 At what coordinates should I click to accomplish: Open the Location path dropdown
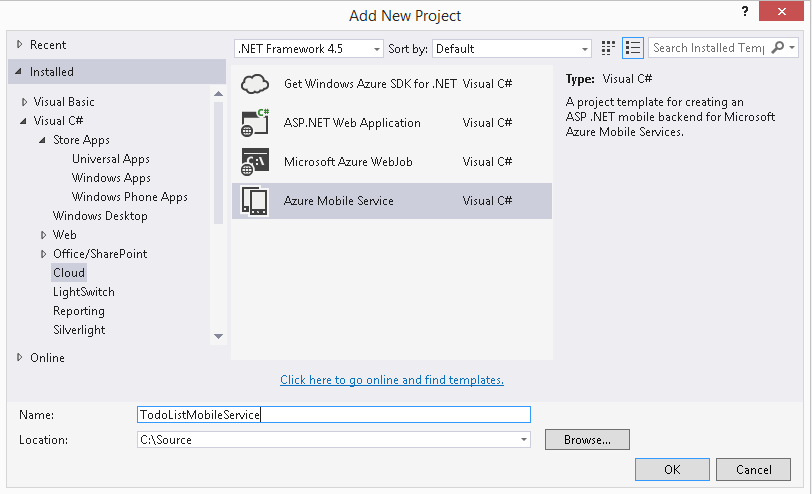(x=523, y=440)
